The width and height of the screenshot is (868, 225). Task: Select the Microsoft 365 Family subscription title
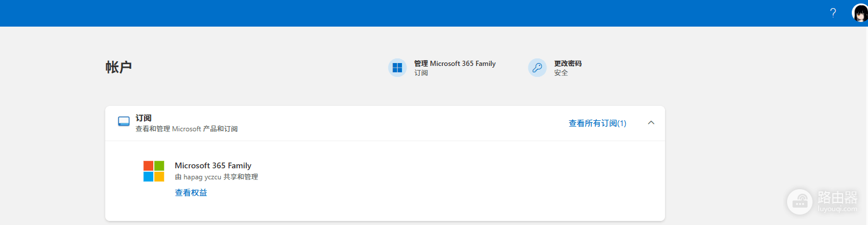[x=213, y=165]
